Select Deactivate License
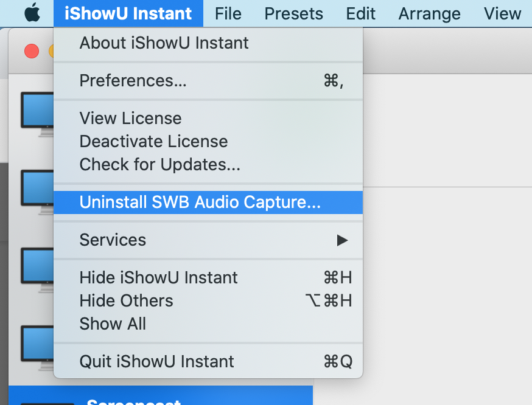The width and height of the screenshot is (532, 405). [x=153, y=142]
